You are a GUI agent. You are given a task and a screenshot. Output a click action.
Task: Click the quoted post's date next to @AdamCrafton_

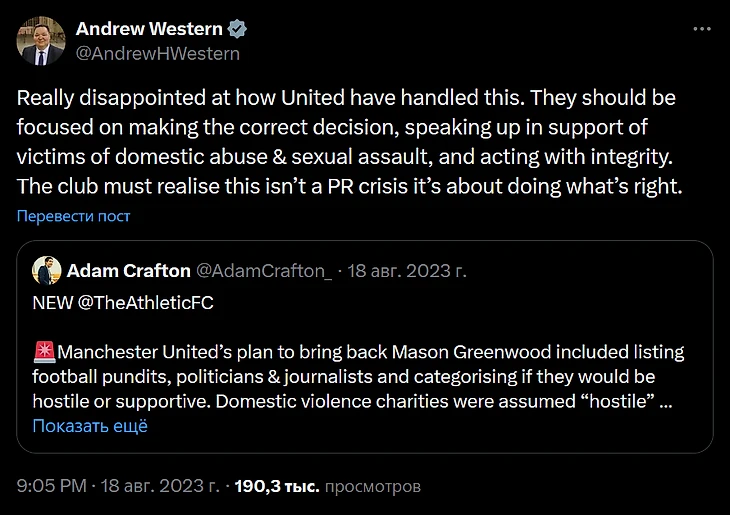click(408, 270)
